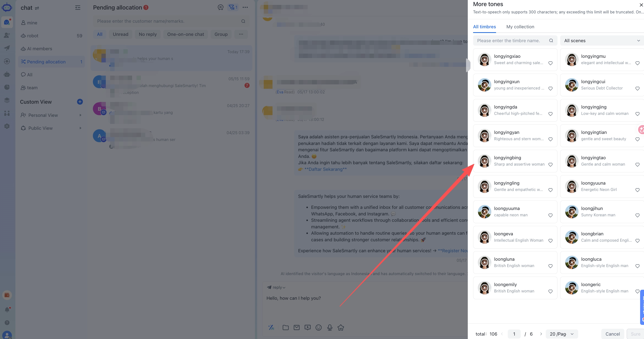The image size is (644, 339).
Task: Confirm with the Sure button
Action: (635, 334)
